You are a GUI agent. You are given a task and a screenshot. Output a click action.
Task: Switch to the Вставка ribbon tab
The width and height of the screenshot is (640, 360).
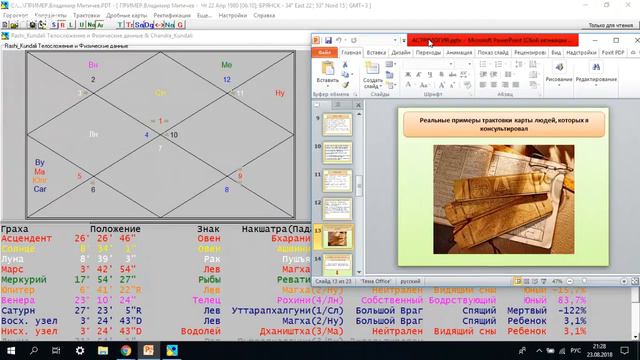click(376, 53)
